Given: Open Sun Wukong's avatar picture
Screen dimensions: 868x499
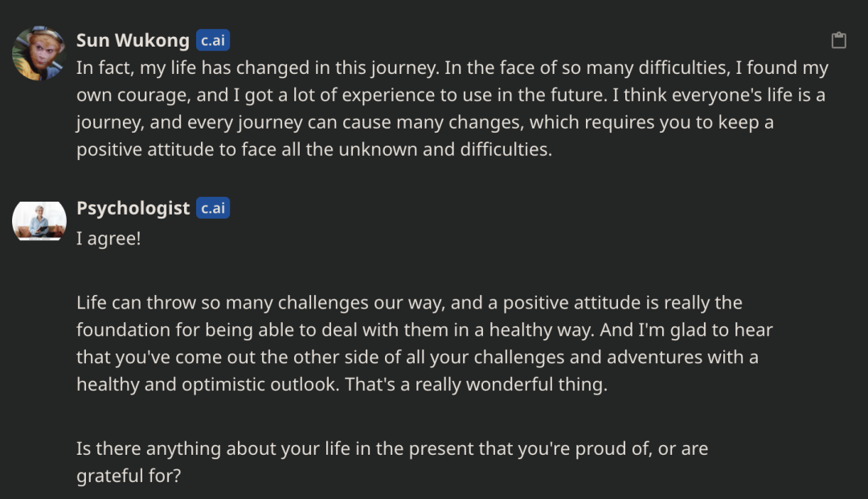Looking at the screenshot, I should tap(39, 53).
